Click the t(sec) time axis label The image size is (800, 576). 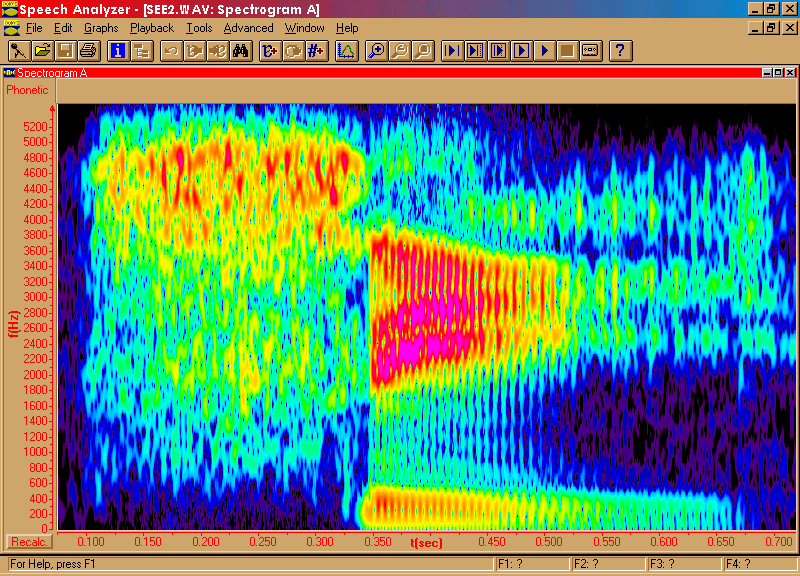pos(426,542)
